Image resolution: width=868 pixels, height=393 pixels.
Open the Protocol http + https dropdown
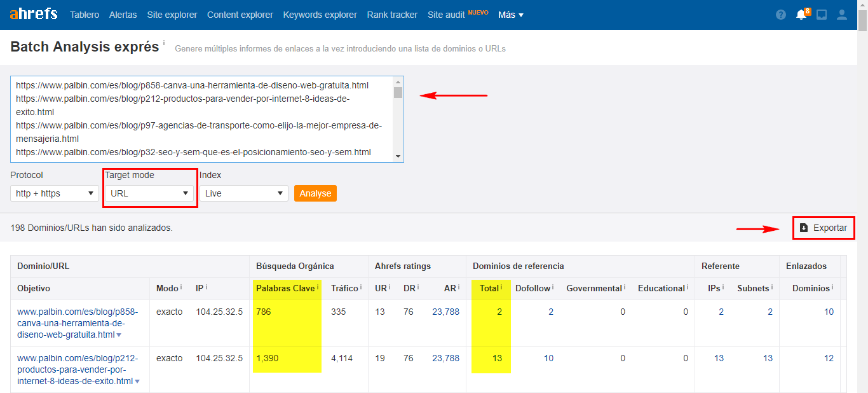point(55,193)
